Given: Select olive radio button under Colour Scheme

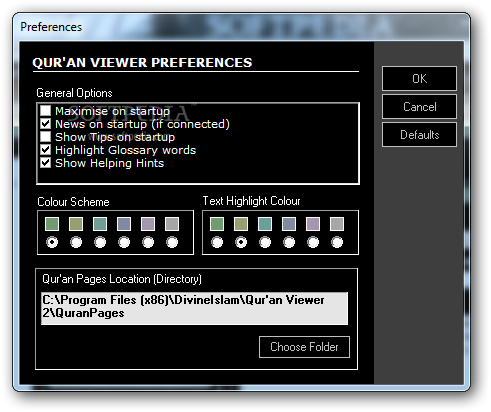Looking at the screenshot, I should click(x=76, y=242).
